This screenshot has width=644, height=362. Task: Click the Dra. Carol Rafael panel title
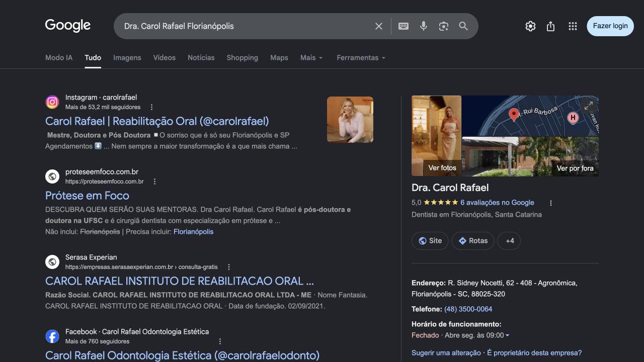click(450, 188)
